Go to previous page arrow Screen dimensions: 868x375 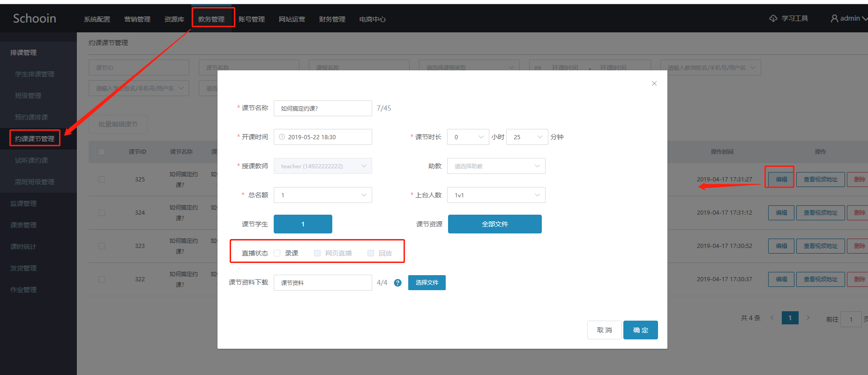click(x=771, y=318)
